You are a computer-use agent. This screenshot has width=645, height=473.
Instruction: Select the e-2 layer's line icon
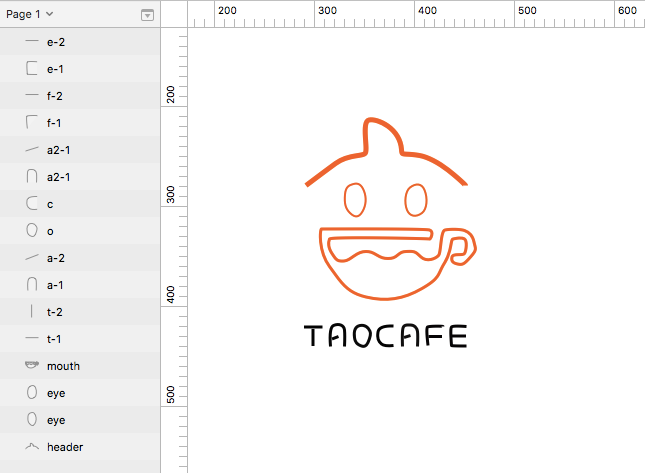[32, 42]
